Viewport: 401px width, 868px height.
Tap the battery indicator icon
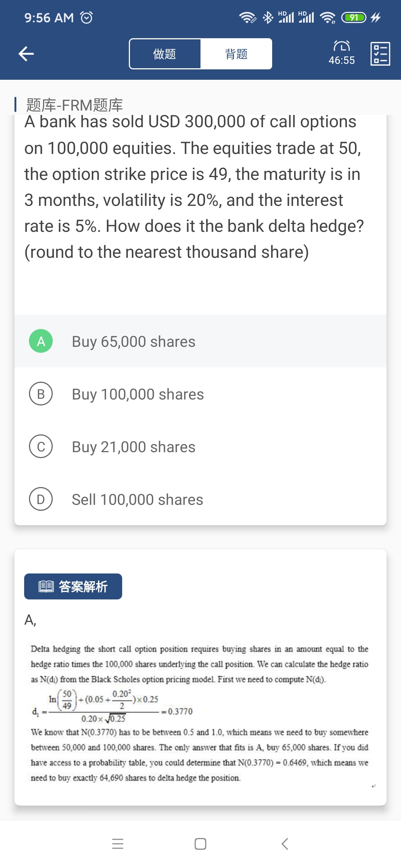point(353,17)
